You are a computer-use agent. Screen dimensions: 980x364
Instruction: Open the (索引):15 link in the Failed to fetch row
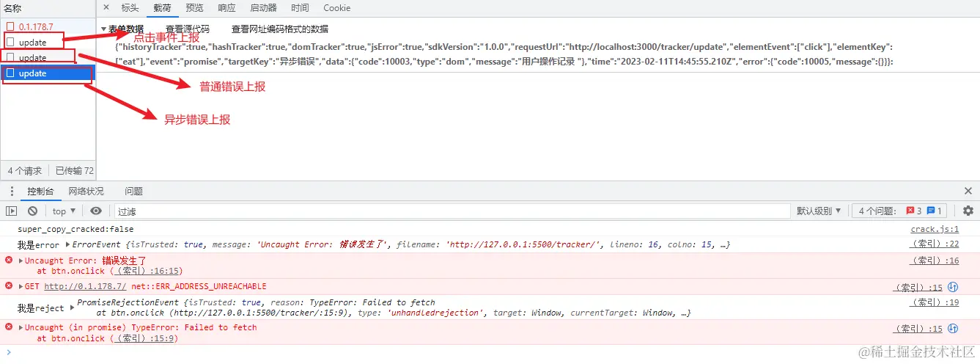point(918,329)
